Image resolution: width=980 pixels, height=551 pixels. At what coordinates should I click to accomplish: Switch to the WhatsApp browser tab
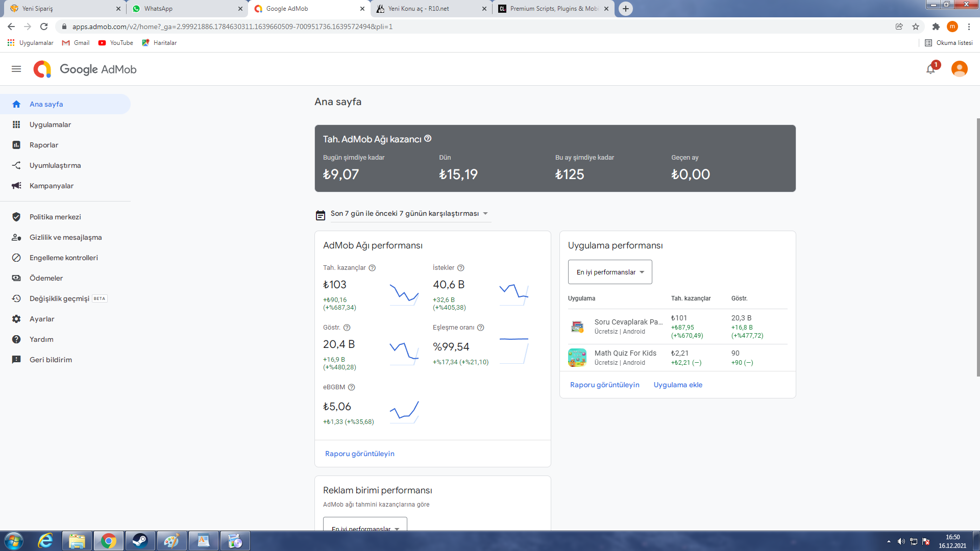[186, 9]
